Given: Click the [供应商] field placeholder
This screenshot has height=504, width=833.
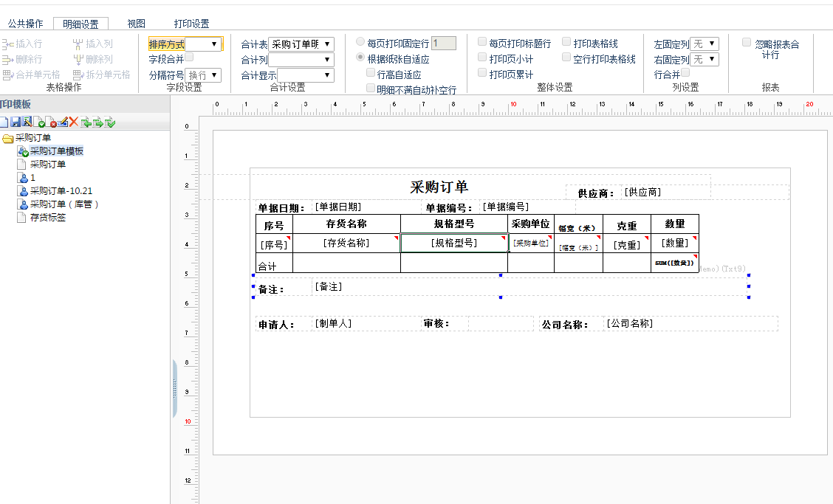Looking at the screenshot, I should pos(642,192).
